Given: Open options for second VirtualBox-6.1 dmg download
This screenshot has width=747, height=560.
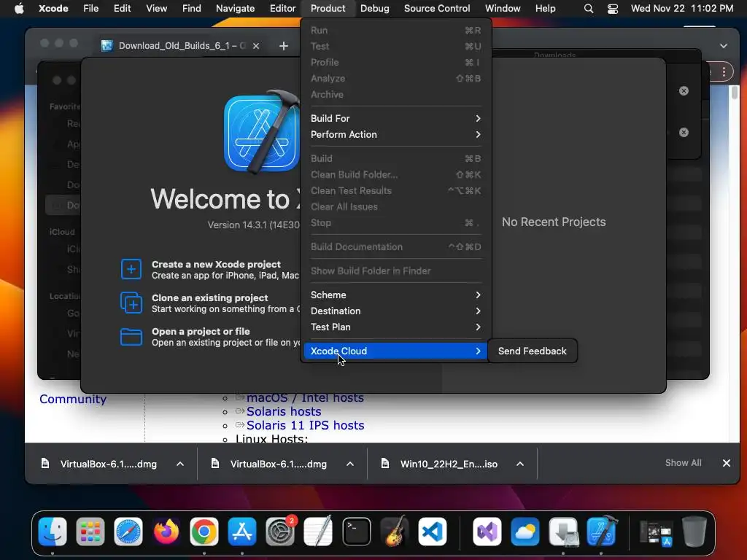Looking at the screenshot, I should [x=350, y=464].
